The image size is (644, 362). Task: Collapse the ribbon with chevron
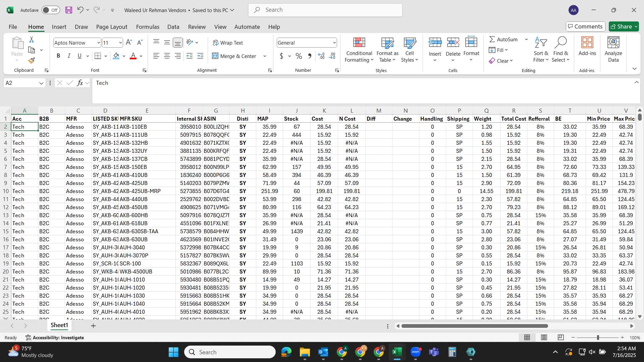tap(634, 69)
